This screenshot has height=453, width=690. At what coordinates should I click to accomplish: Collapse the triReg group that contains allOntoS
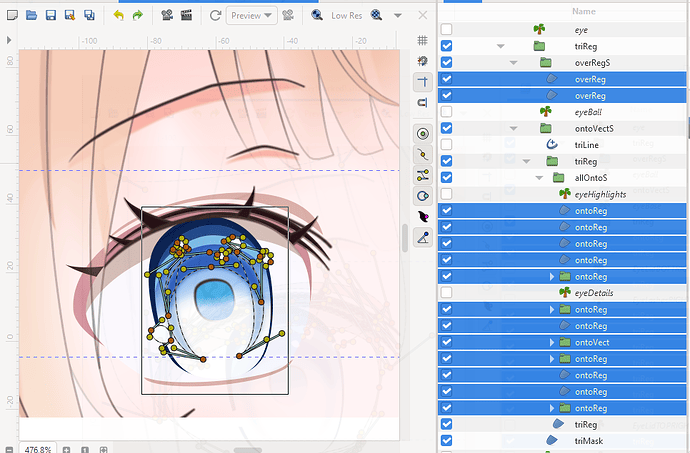click(x=526, y=162)
